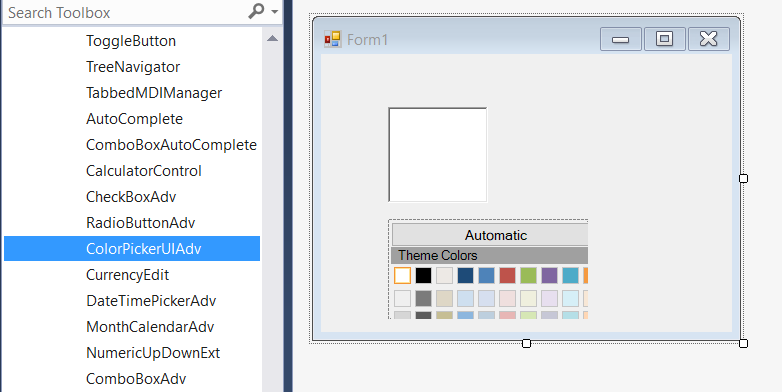
Task: Choose CurrencyEdit in the toolbox
Action: (x=127, y=275)
